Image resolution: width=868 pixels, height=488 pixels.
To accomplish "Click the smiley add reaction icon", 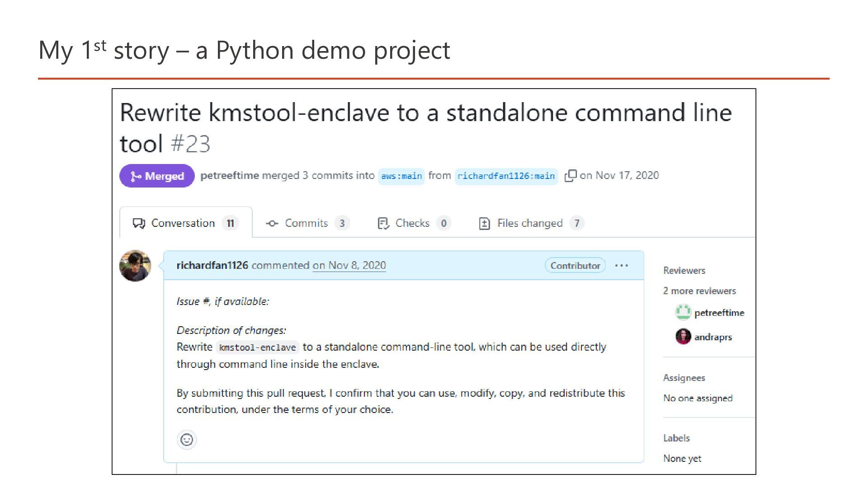I will click(187, 440).
